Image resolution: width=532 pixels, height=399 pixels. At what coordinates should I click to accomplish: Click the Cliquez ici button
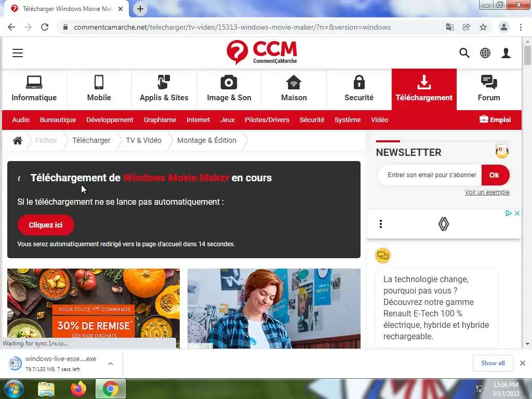coord(46,225)
